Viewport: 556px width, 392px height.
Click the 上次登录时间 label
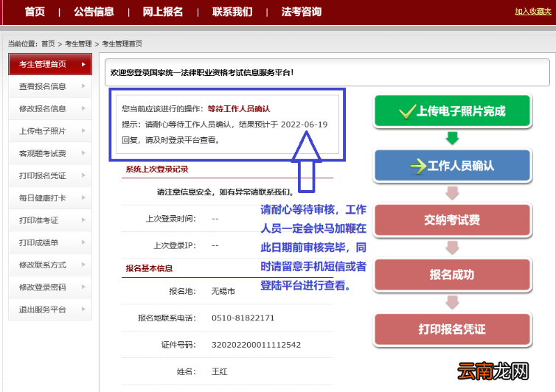coord(171,219)
